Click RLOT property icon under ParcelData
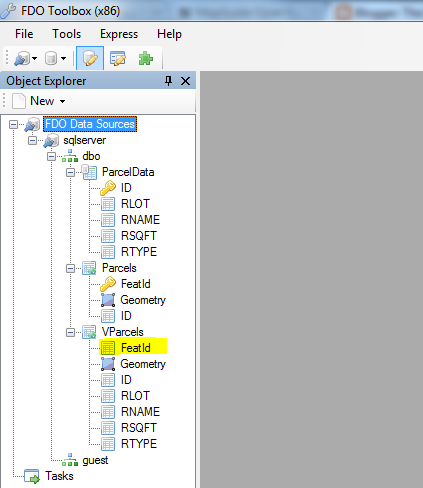Viewport: 423px width, 488px height. pyautogui.click(x=108, y=204)
